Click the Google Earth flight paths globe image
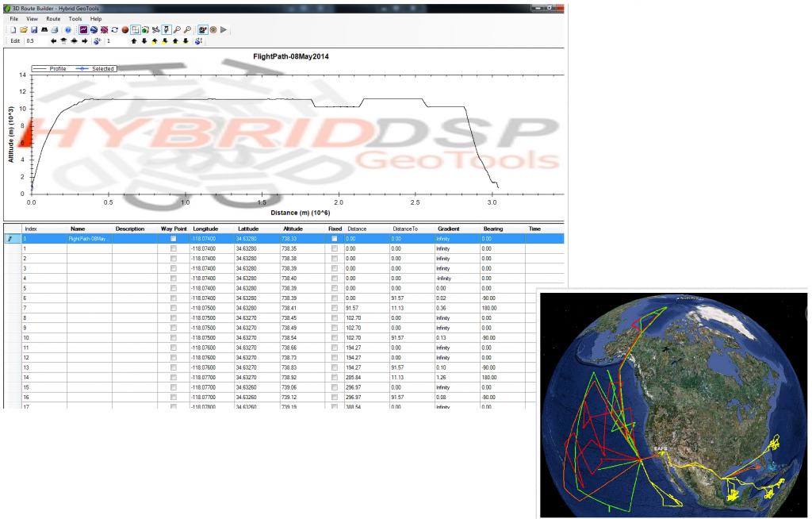This screenshot has height=519, width=812. click(673, 405)
